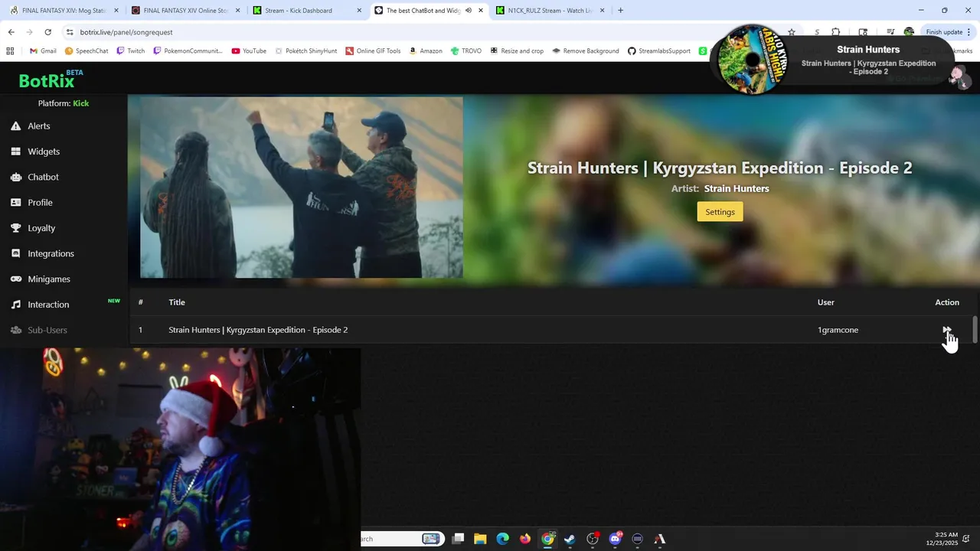Click the BotRix BETA logo

(51, 80)
